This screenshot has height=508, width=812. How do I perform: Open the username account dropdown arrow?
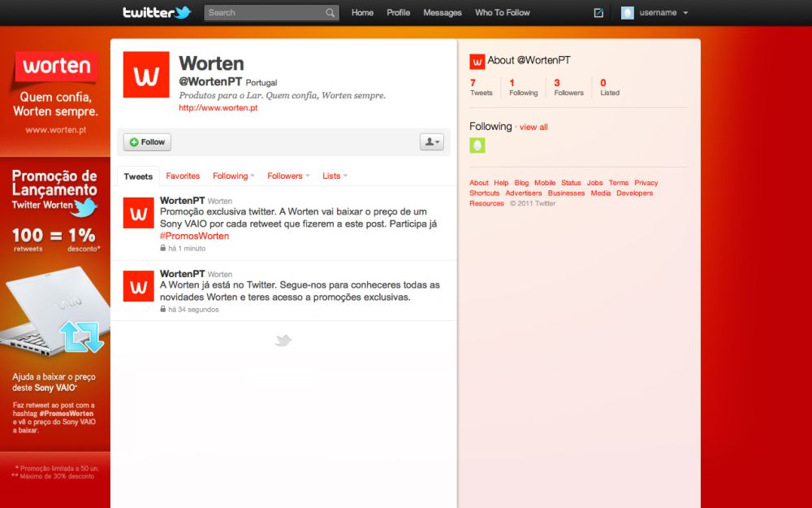pos(685,13)
